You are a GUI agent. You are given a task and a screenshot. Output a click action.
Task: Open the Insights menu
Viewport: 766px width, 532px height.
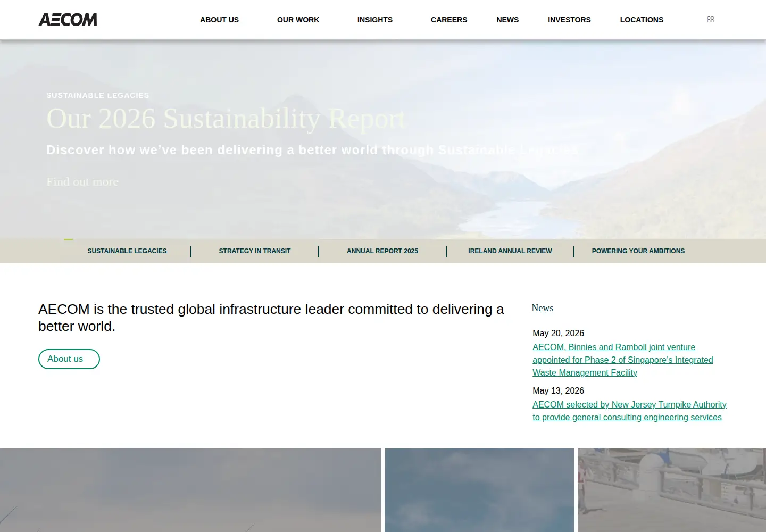(374, 20)
